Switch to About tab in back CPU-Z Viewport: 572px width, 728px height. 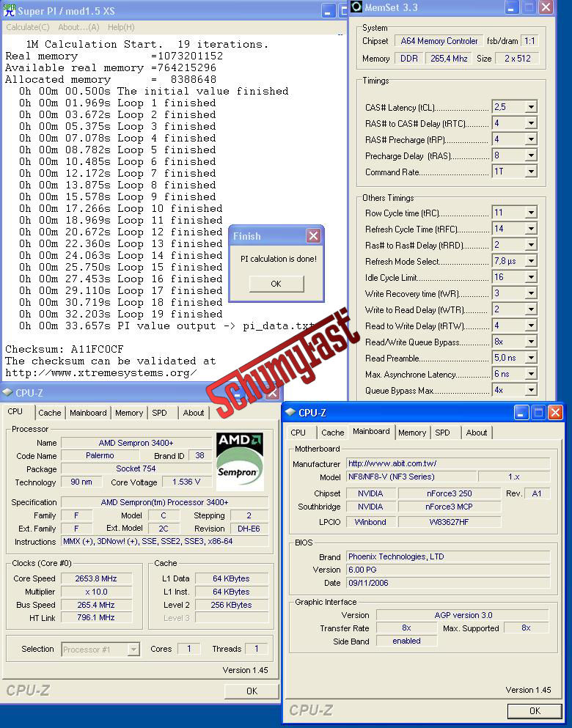[193, 413]
